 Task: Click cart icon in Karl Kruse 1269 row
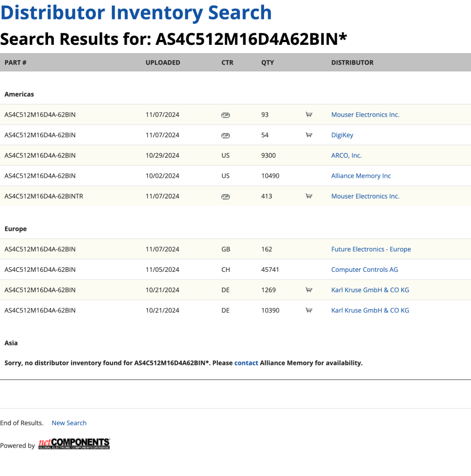click(x=308, y=290)
